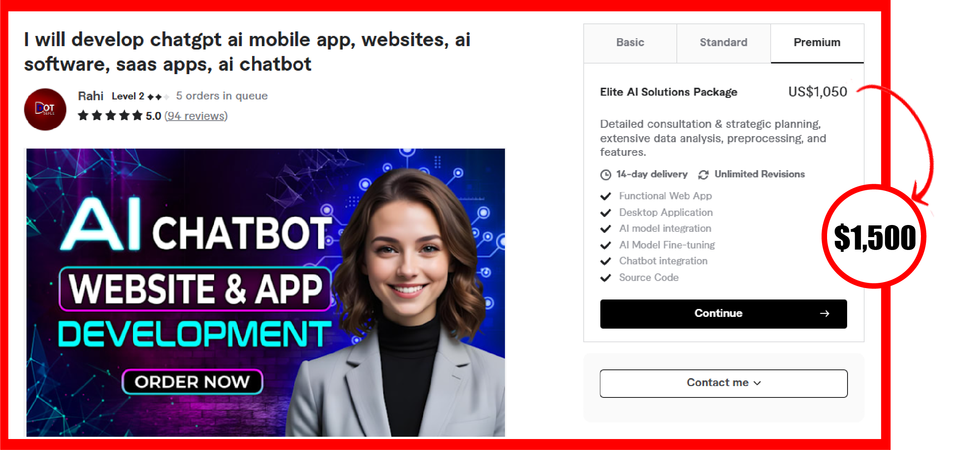Select the Premium package tab

[817, 43]
